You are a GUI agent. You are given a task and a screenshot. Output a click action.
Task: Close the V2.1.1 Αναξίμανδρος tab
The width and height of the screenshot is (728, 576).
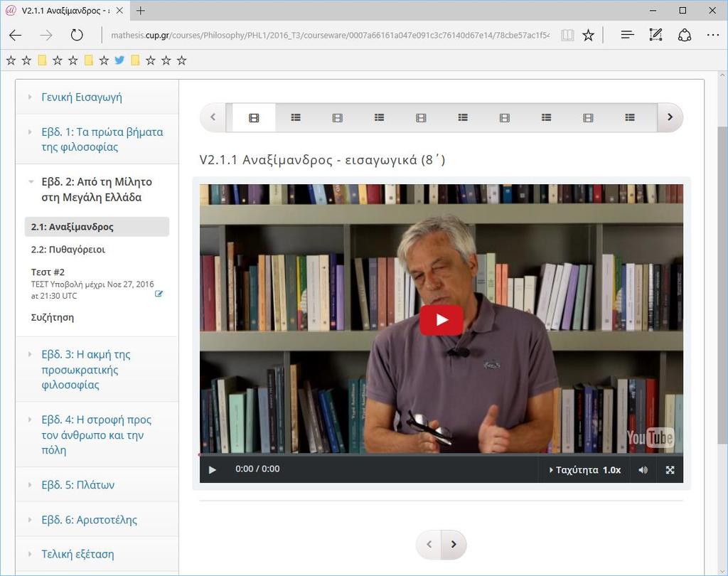tap(119, 11)
